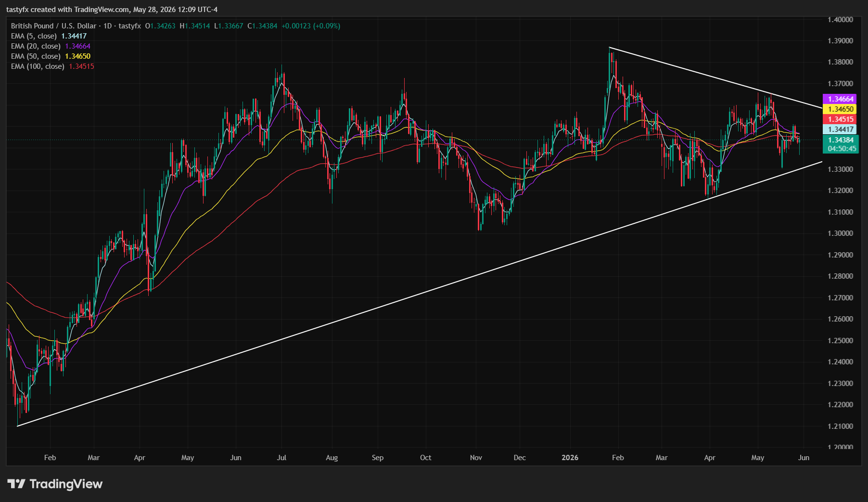868x502 pixels.
Task: Click the Nov label on time axis
Action: (476, 458)
